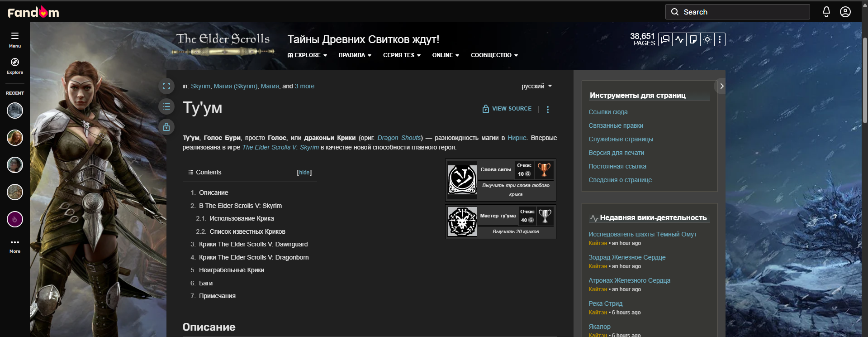Image resolution: width=868 pixels, height=337 pixels.
Task: Open the purple flame recent wiki
Action: [x=15, y=219]
